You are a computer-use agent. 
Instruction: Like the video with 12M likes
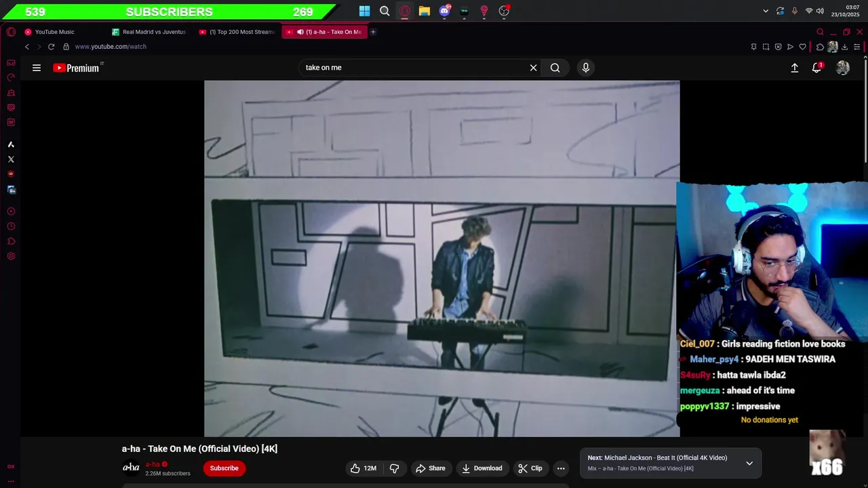[363, 468]
